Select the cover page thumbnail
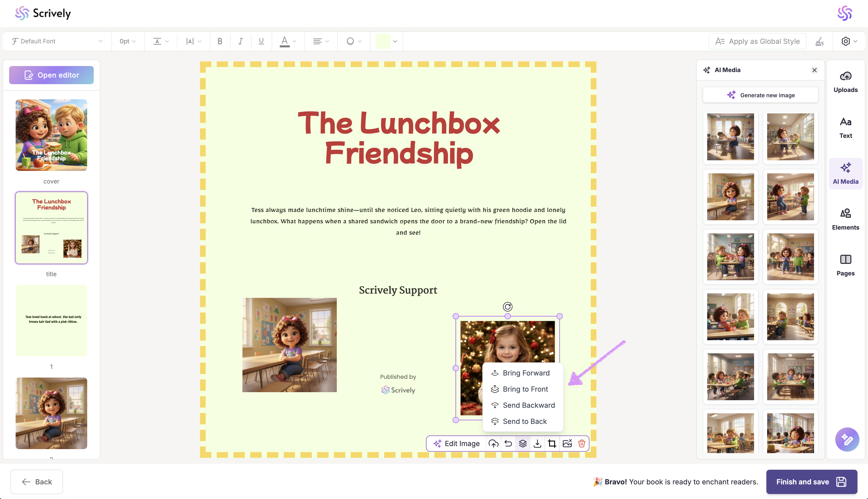 (51, 135)
